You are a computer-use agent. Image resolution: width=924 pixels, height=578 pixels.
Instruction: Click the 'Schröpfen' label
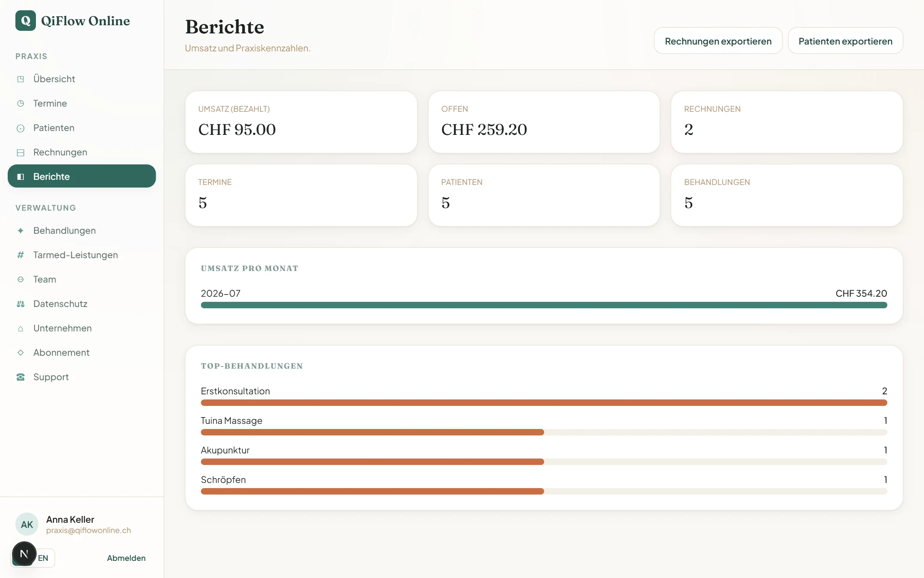(x=223, y=480)
